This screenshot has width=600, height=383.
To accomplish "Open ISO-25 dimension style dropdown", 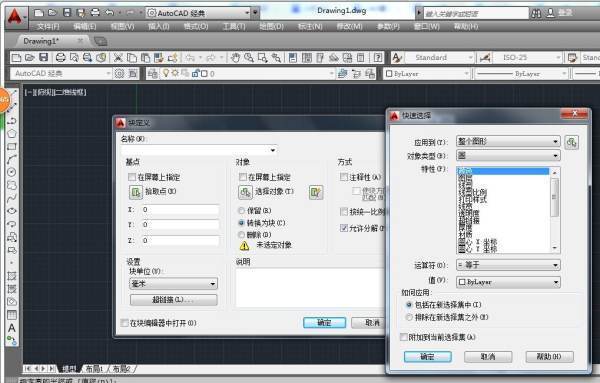I will coord(527,58).
